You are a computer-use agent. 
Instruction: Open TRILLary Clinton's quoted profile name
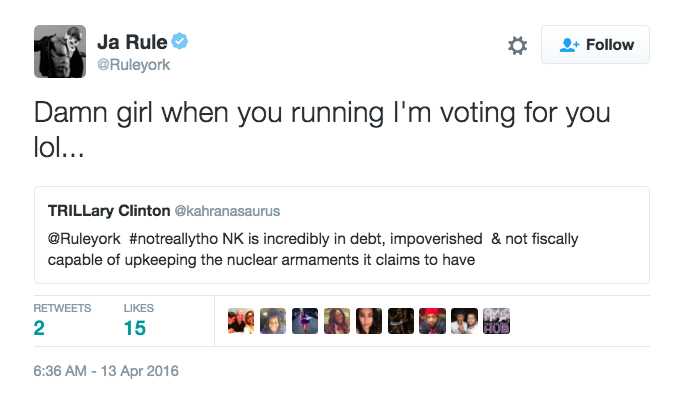tap(109, 211)
